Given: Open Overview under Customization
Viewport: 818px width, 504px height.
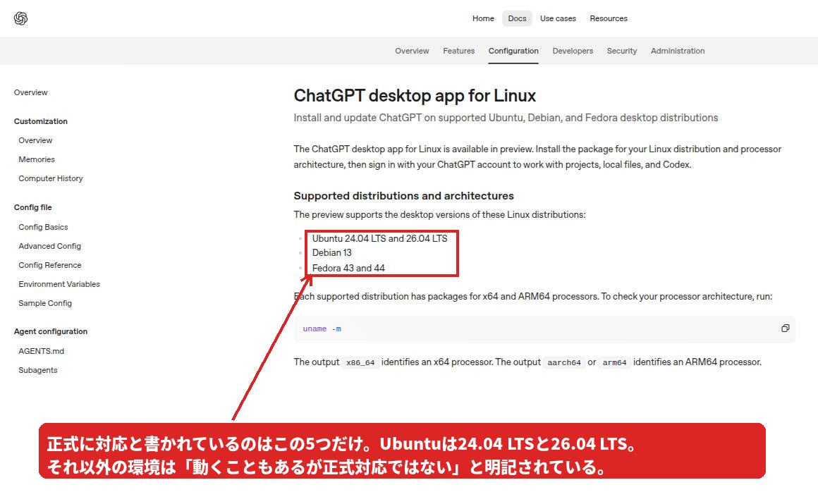Looking at the screenshot, I should click(x=35, y=140).
